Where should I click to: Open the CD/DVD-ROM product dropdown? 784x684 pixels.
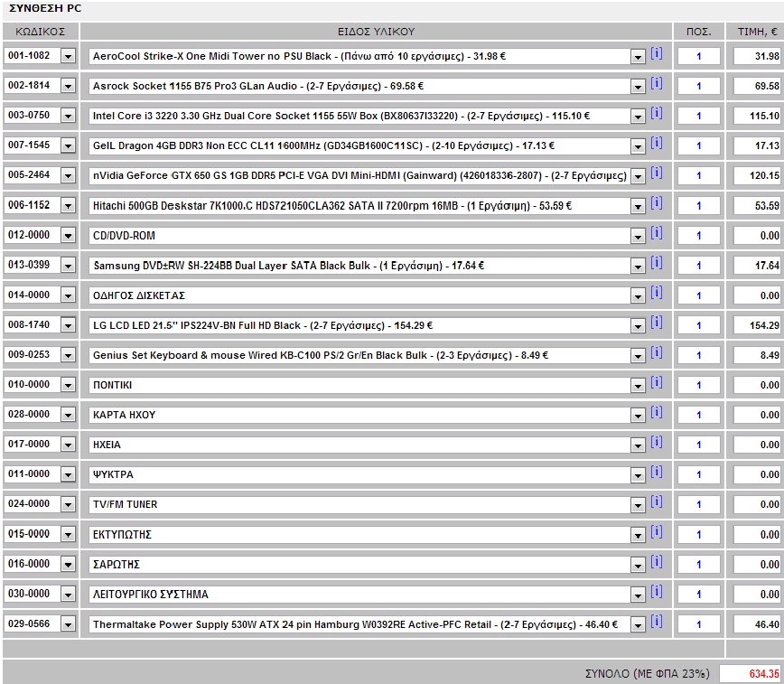click(638, 236)
